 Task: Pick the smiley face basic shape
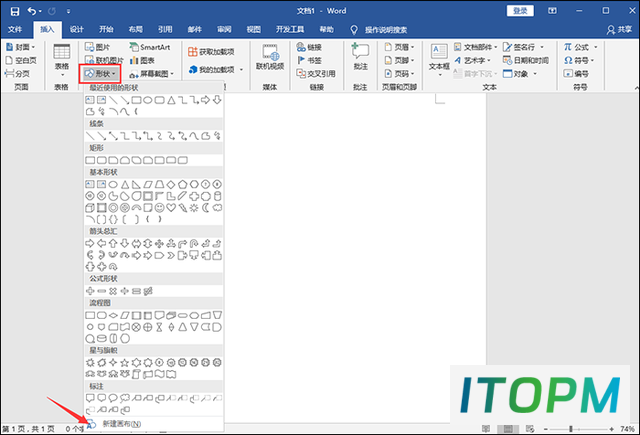click(x=159, y=208)
